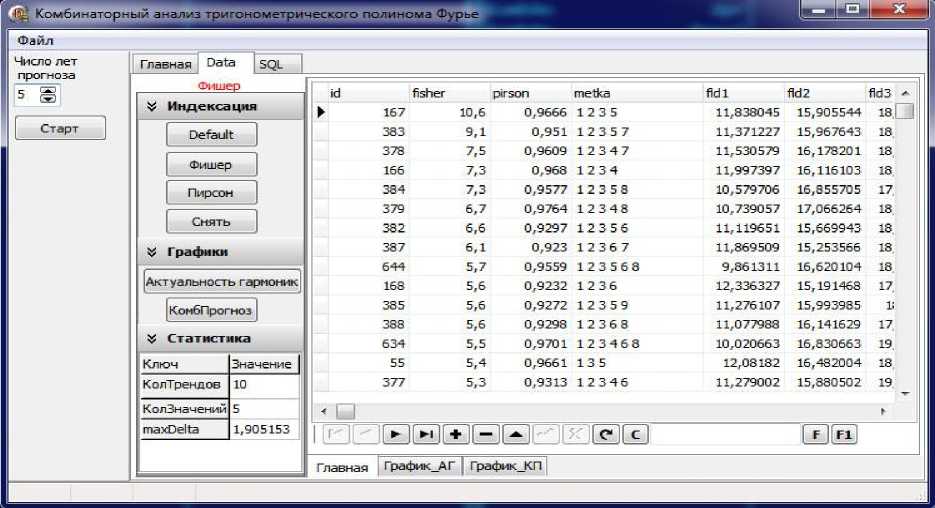Insert a record with the plus button
Viewport: 935px width, 508px height.
tap(455, 434)
